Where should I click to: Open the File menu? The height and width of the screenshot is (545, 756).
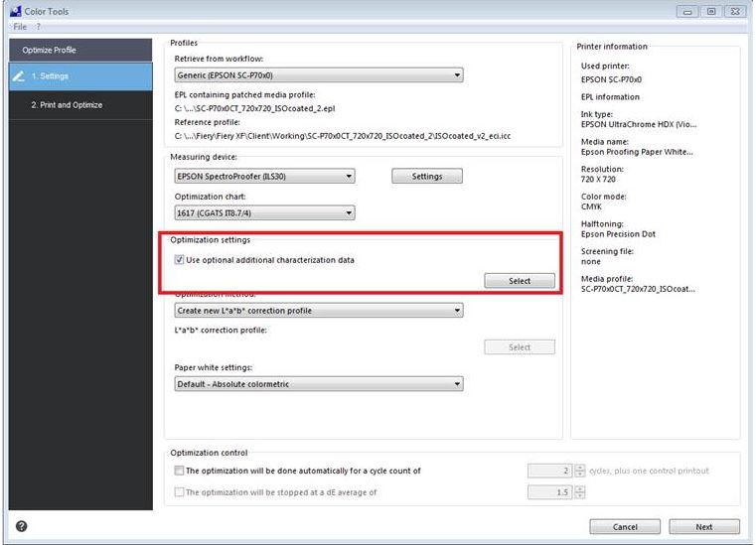coord(20,26)
